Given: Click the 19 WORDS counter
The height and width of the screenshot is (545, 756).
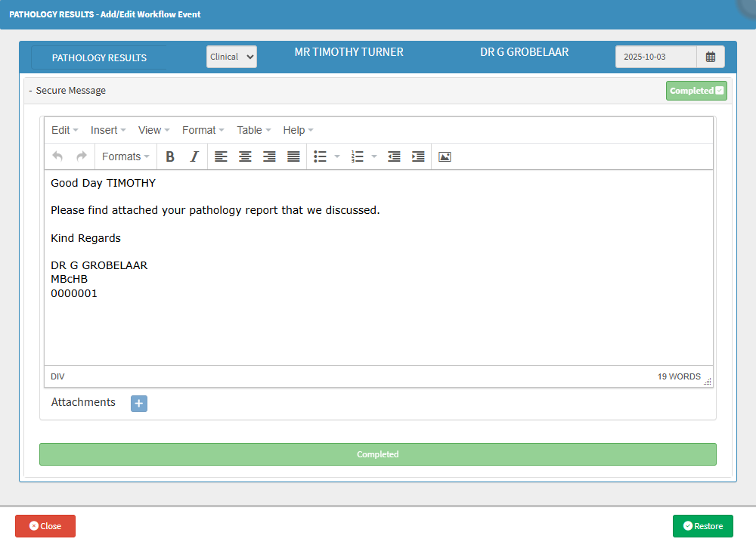Looking at the screenshot, I should point(679,377).
